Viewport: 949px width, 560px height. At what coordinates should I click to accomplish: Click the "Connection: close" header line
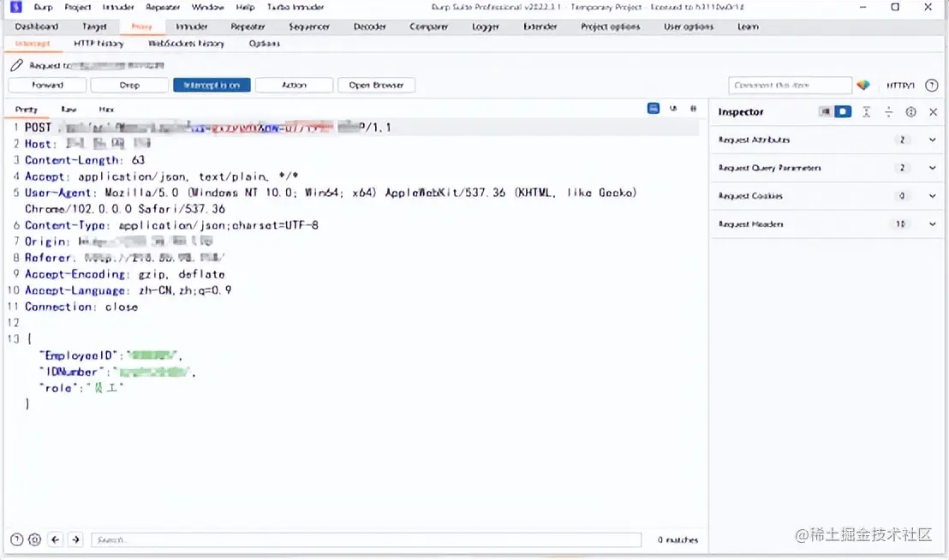coord(81,307)
